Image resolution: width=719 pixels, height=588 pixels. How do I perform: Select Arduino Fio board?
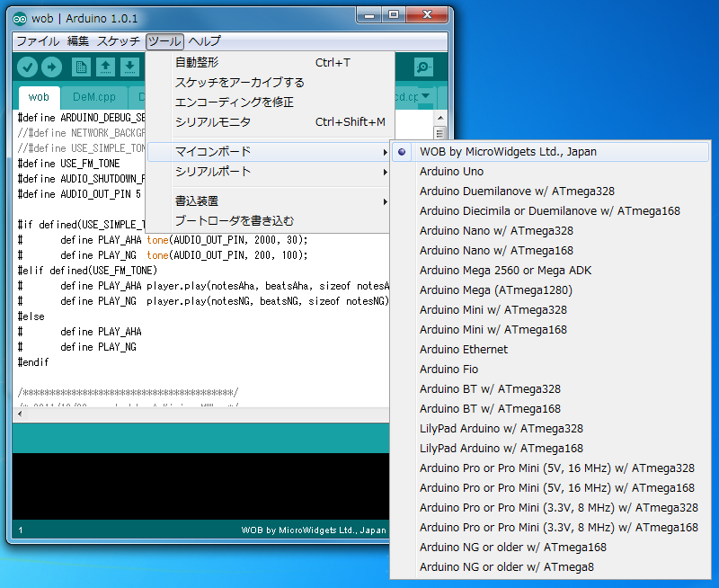pos(550,370)
